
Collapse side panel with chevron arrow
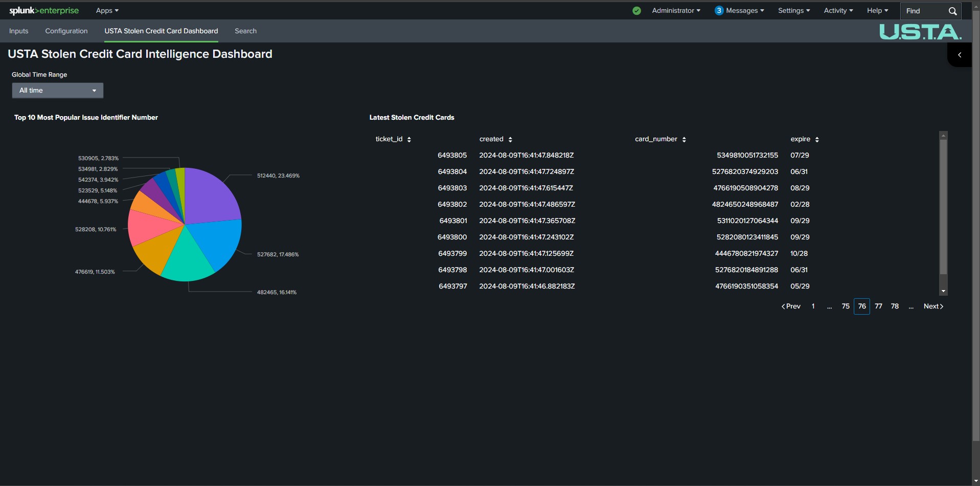(960, 55)
